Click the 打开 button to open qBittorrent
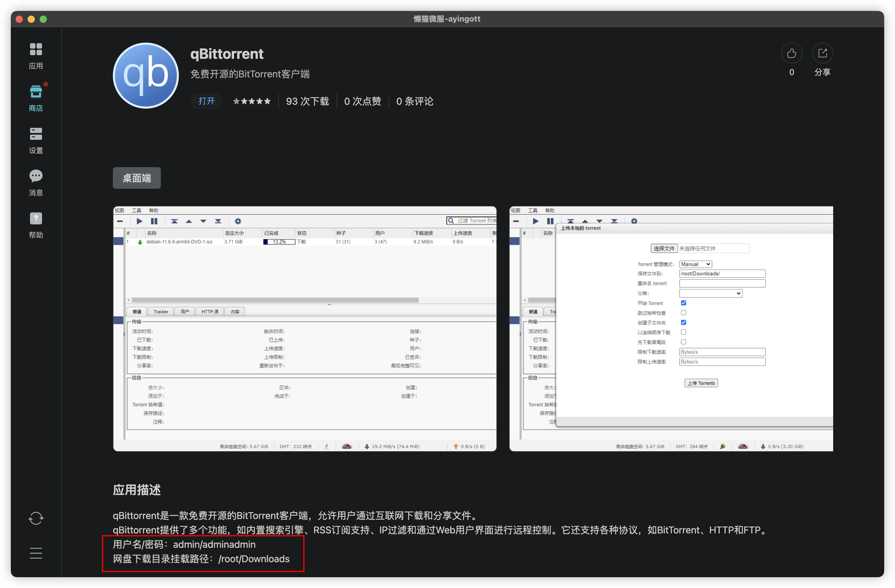895x588 pixels. 206,101
